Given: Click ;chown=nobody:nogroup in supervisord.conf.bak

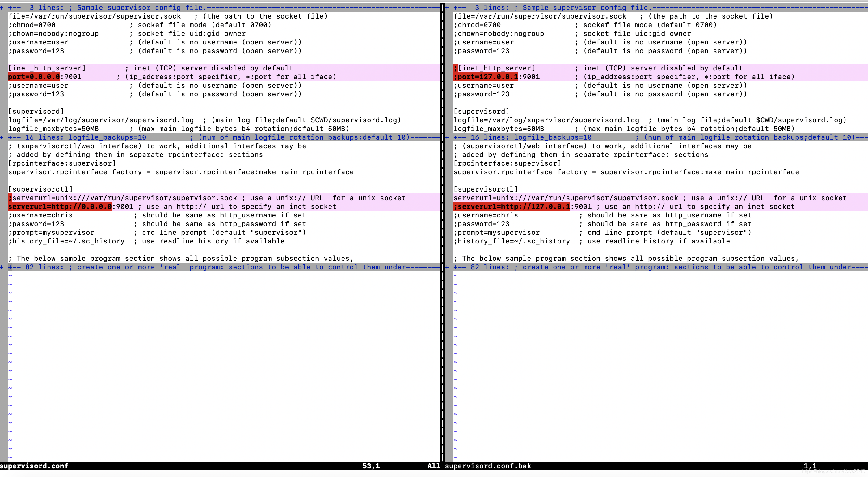Looking at the screenshot, I should 499,34.
